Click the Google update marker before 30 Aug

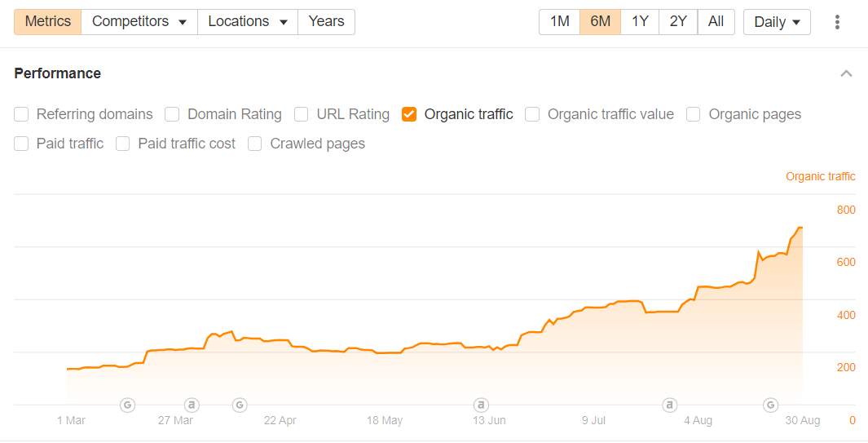click(x=770, y=405)
